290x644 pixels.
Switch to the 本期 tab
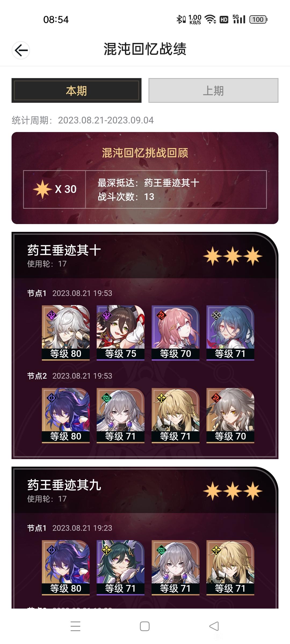click(77, 90)
